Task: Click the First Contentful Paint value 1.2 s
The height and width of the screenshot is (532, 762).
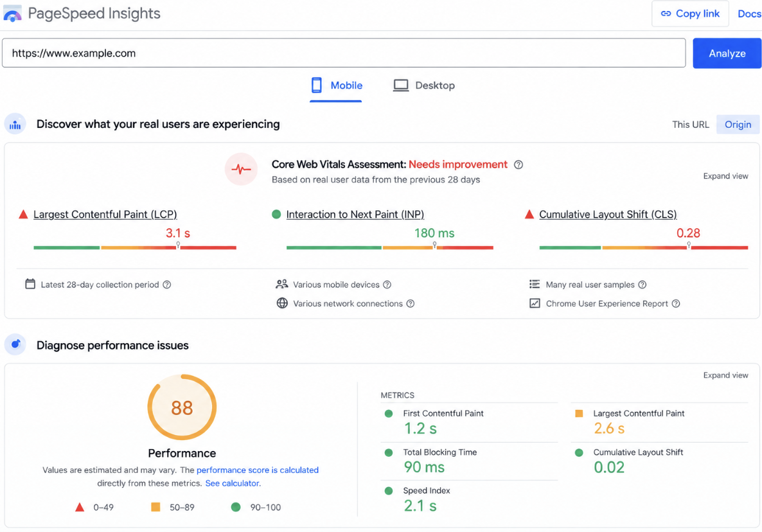Action: pos(420,429)
